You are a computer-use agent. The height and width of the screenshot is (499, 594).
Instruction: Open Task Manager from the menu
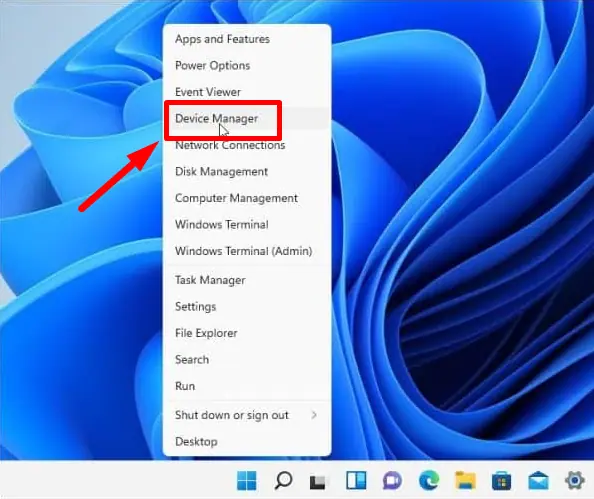point(247,280)
